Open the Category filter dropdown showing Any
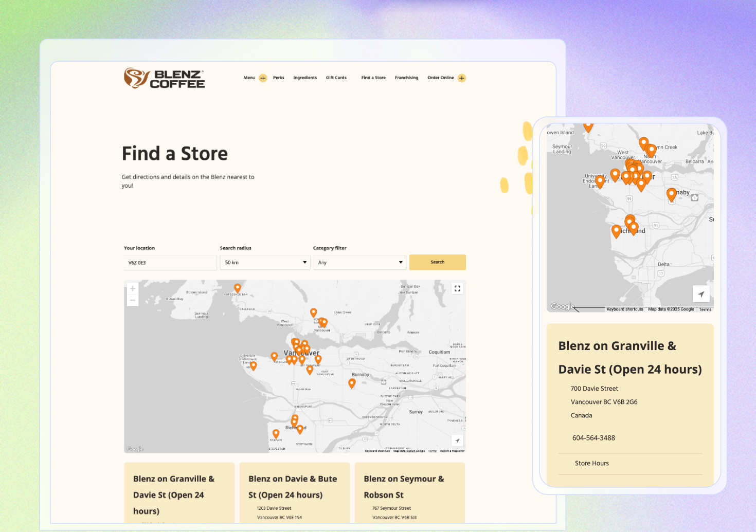The width and height of the screenshot is (756, 532). pyautogui.click(x=359, y=263)
